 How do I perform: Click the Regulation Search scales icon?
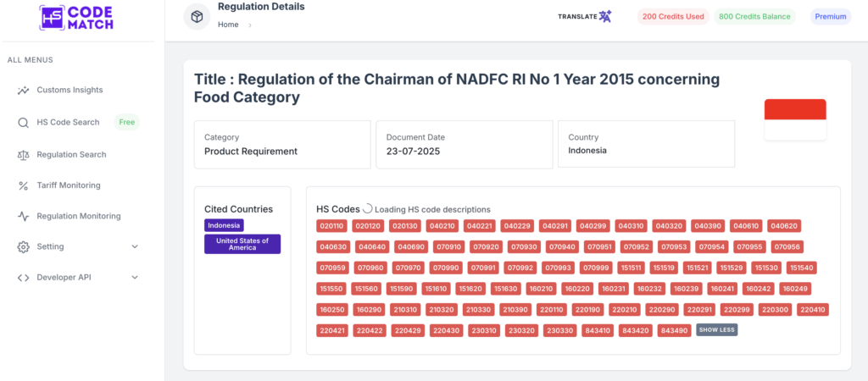tap(23, 155)
